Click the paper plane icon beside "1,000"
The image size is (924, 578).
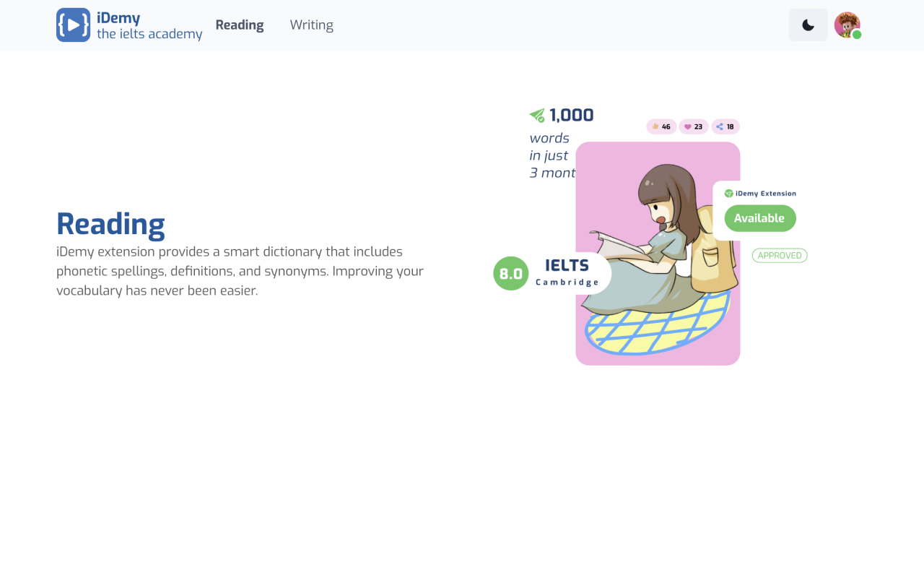pos(536,113)
